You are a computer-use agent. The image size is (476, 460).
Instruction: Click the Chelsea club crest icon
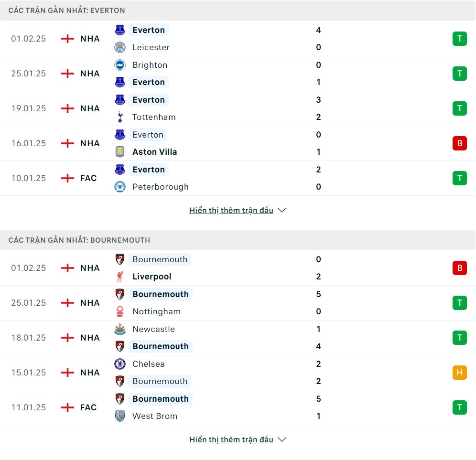pos(120,364)
